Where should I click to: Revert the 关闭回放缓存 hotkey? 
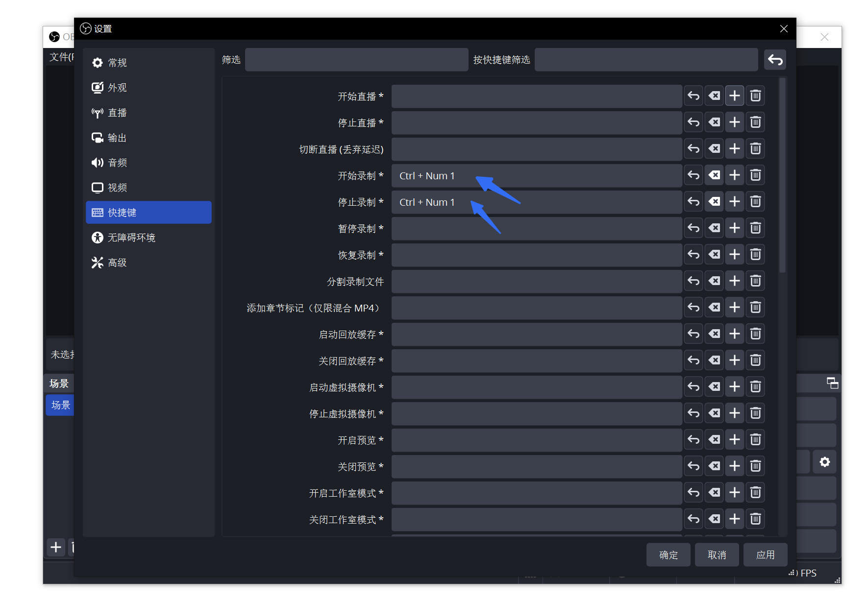click(694, 361)
